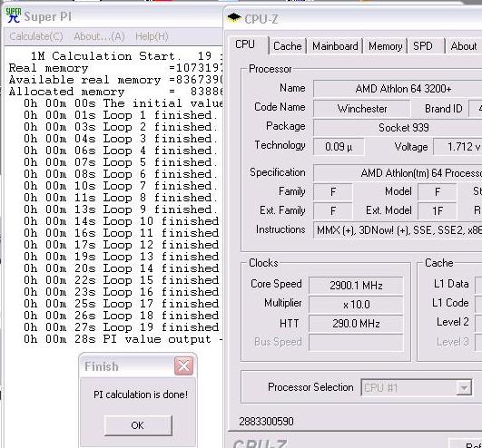Click the Core Speed value 2900.1 MHz
The image size is (482, 448).
click(356, 286)
